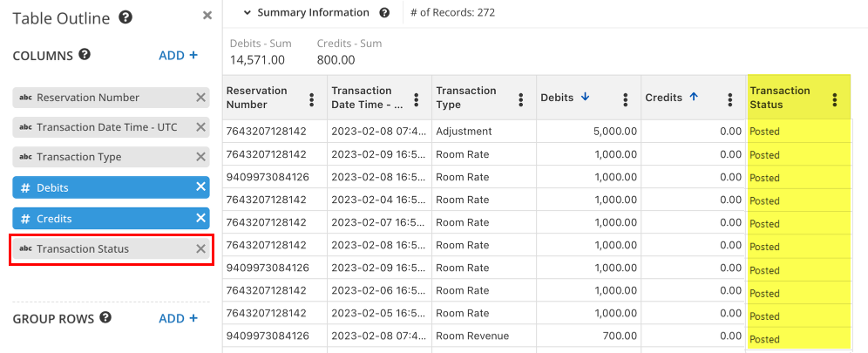This screenshot has width=868, height=353.
Task: Add a new column with ADD +
Action: point(178,55)
